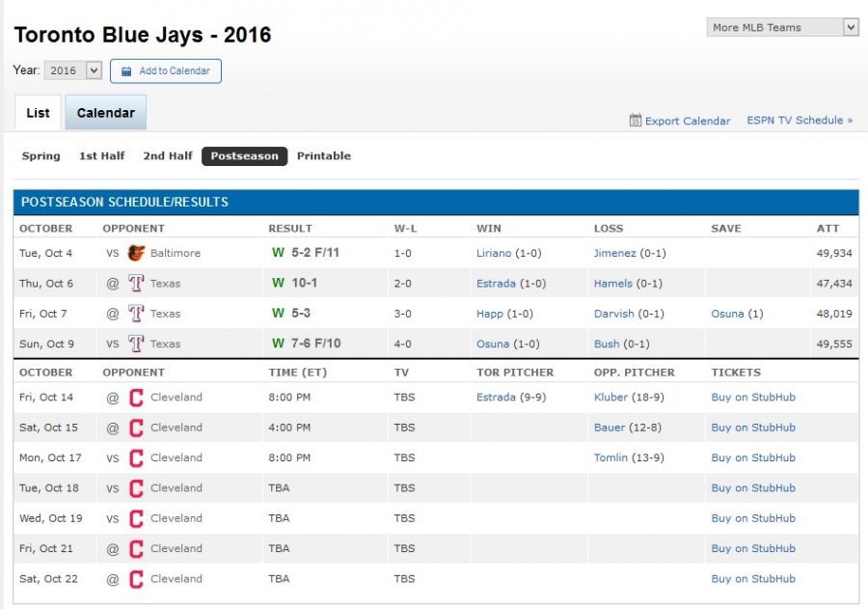Click Cleveland logo in Mon, Oct 17 row

tap(136, 457)
